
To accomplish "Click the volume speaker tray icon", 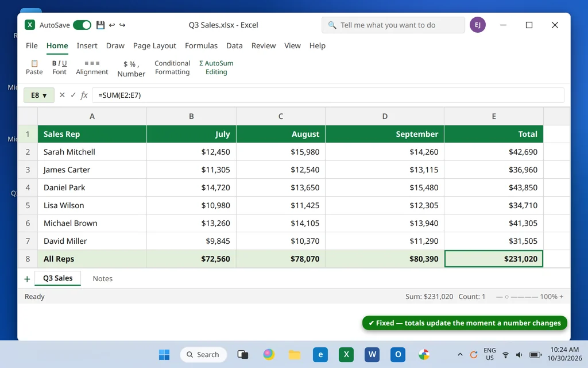I will pos(519,354).
